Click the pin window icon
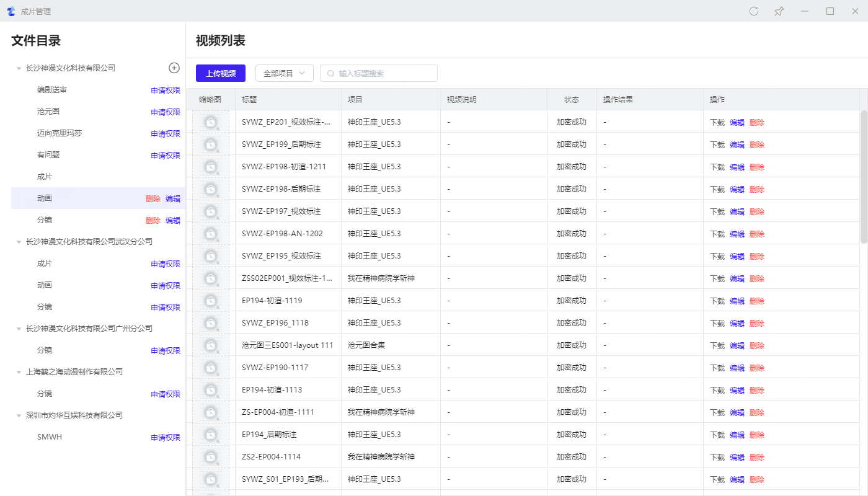 [x=779, y=11]
